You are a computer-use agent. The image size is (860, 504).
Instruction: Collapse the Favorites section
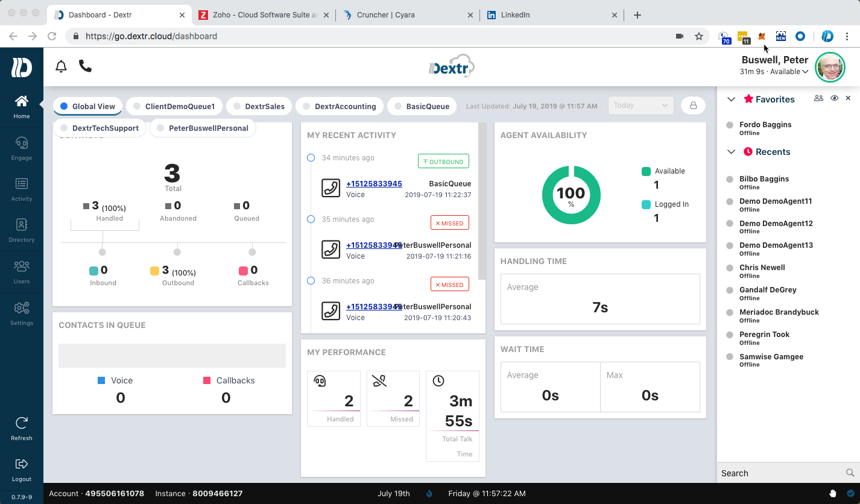[732, 99]
